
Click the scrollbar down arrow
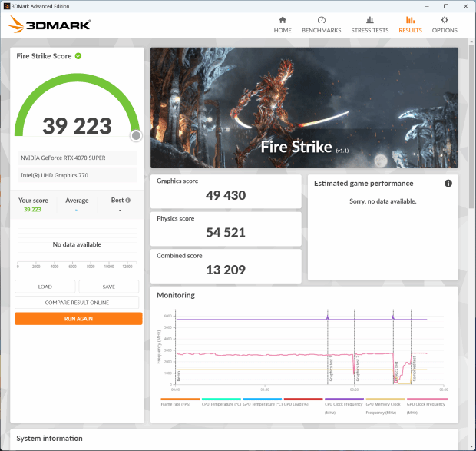pyautogui.click(x=471, y=446)
